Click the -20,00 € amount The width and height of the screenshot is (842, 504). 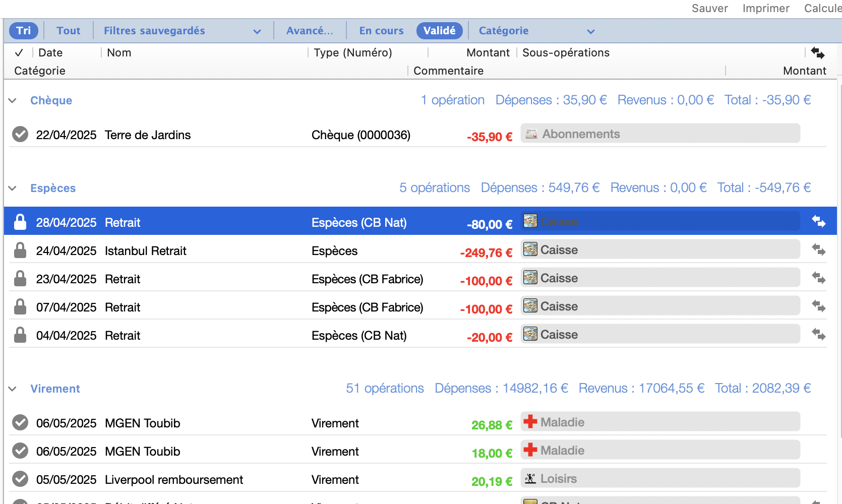click(x=490, y=337)
